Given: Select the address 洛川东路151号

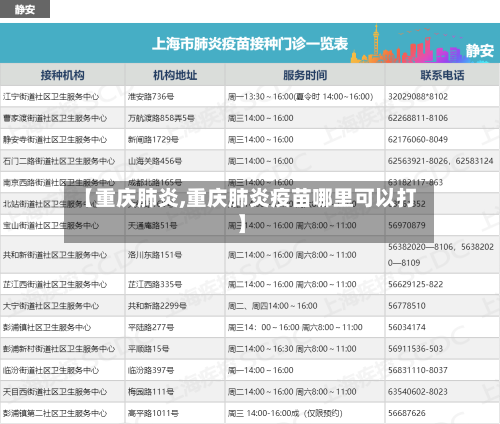Looking at the screenshot, I should click(x=155, y=255).
